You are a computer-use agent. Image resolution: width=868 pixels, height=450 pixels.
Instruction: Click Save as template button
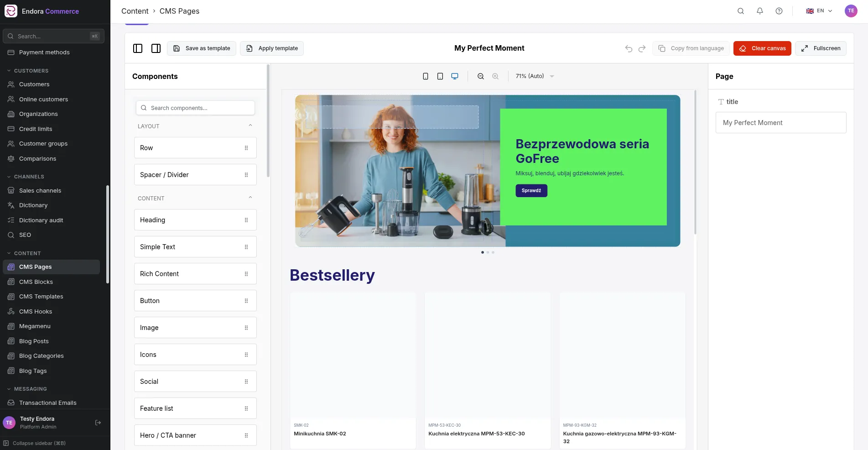pos(202,48)
